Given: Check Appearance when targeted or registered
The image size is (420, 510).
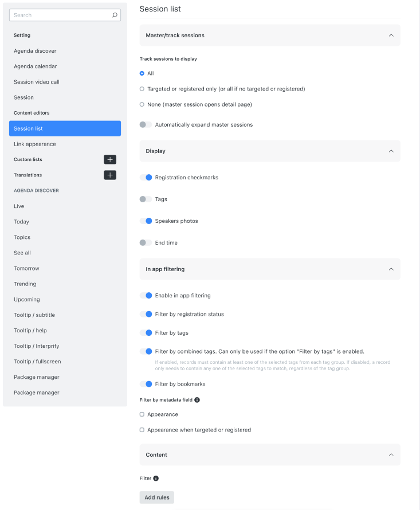Looking at the screenshot, I should pyautogui.click(x=142, y=430).
